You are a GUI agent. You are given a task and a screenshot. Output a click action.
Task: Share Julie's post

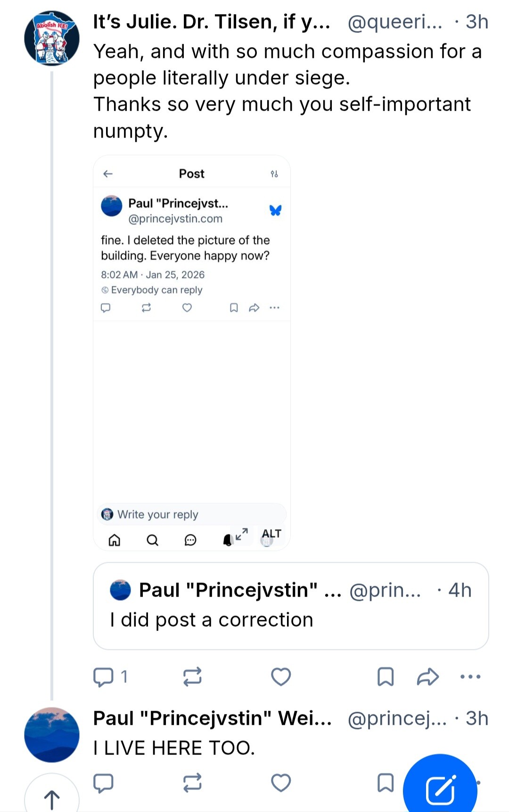pos(428,677)
